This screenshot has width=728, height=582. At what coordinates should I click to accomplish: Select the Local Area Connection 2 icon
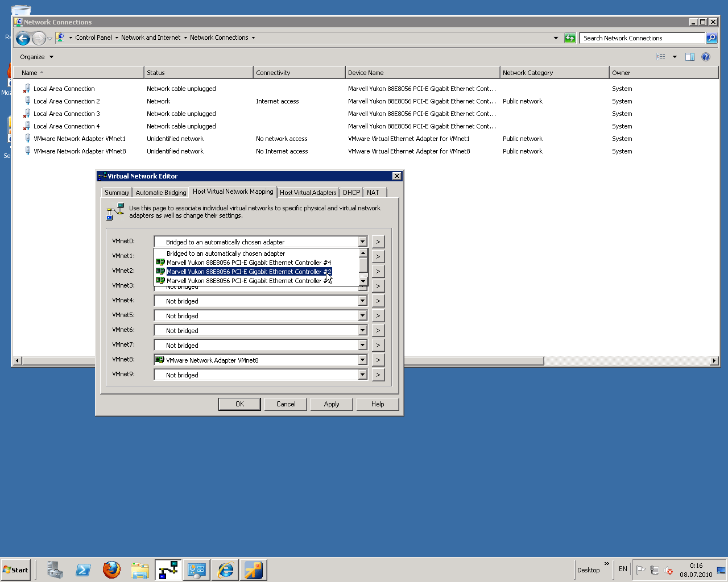point(27,101)
